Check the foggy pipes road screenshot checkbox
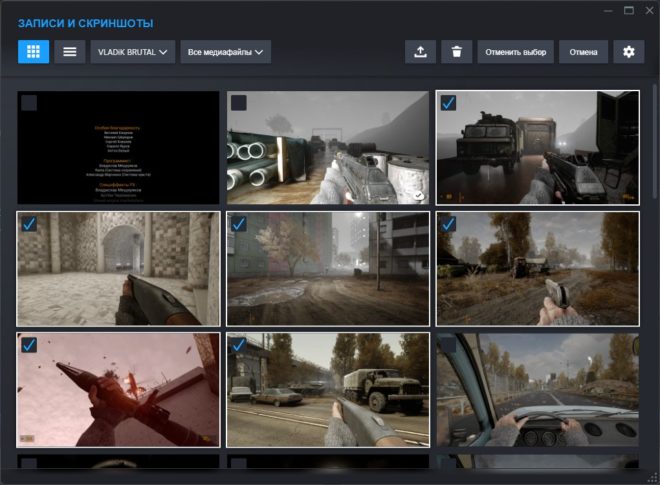Viewport: 660px width, 485px height. click(239, 103)
